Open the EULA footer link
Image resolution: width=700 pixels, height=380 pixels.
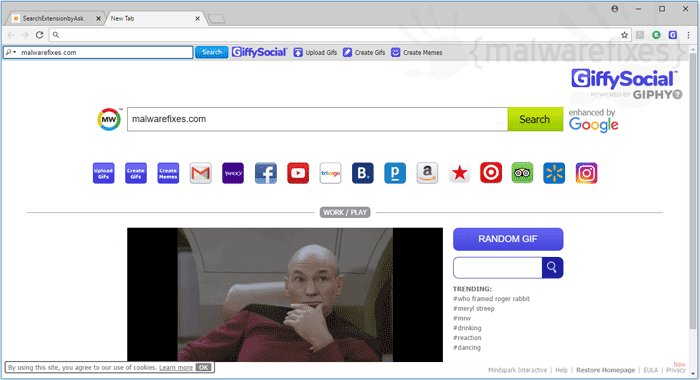(650, 370)
